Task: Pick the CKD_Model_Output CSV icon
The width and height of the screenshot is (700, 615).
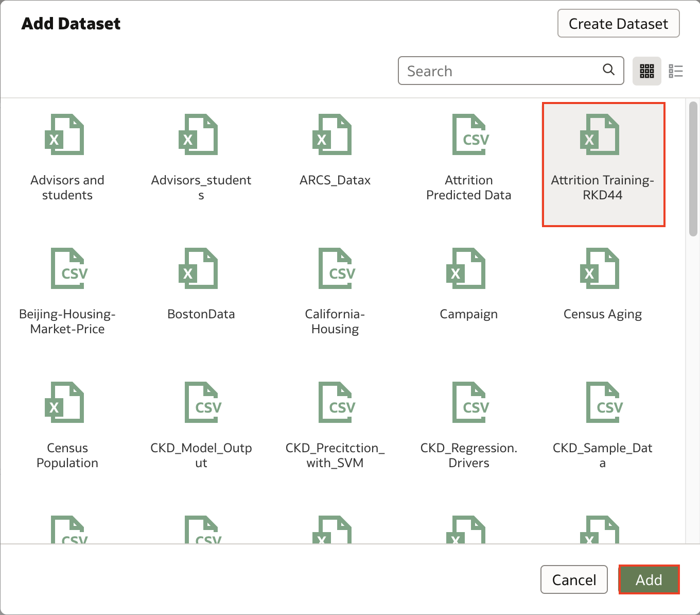Action: click(x=202, y=403)
